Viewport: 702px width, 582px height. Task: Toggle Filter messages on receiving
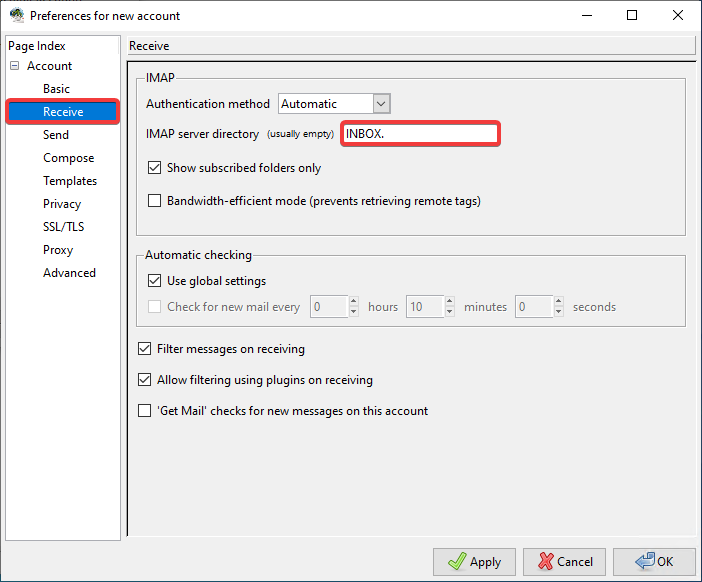[145, 350]
